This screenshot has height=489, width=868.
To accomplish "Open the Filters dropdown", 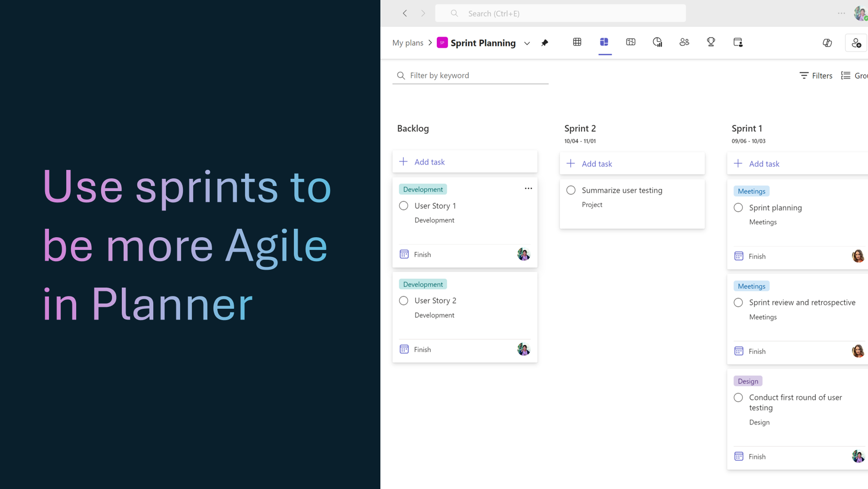I will point(816,75).
